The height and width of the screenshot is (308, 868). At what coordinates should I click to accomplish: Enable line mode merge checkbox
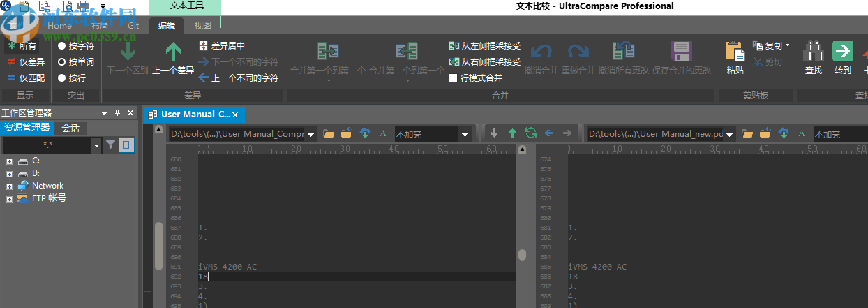454,78
